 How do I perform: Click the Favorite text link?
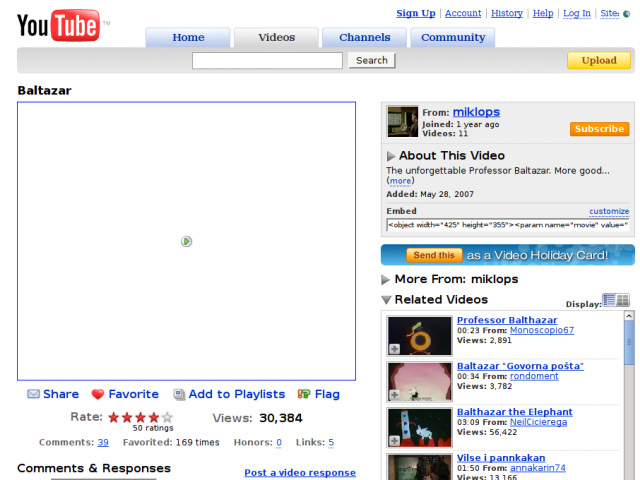pyautogui.click(x=133, y=394)
